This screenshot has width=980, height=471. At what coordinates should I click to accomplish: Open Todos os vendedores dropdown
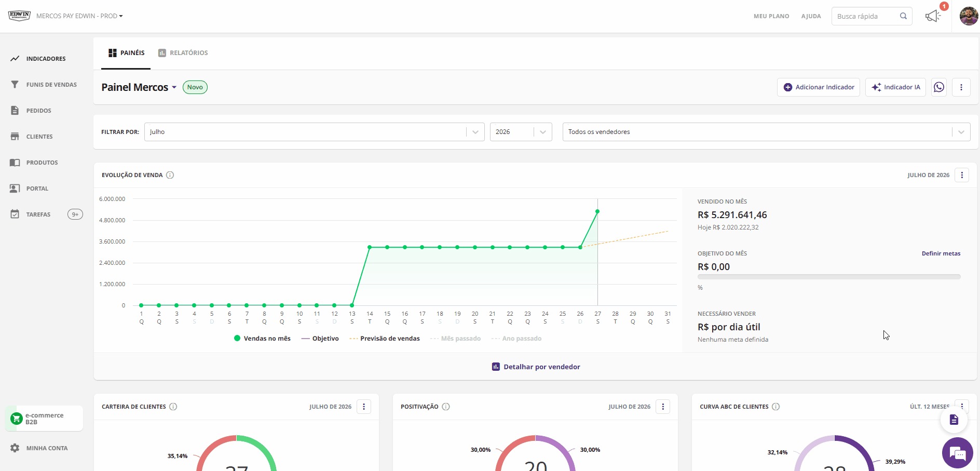click(x=767, y=132)
